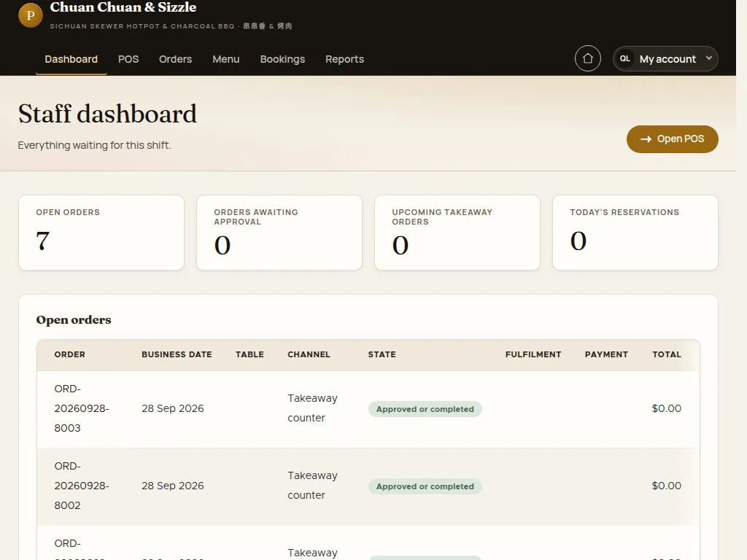The width and height of the screenshot is (747, 560).
Task: Go to the Menu tab
Action: (226, 59)
